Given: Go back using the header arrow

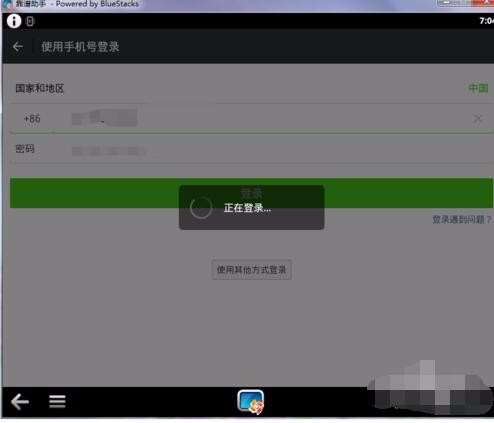Looking at the screenshot, I should (x=18, y=47).
